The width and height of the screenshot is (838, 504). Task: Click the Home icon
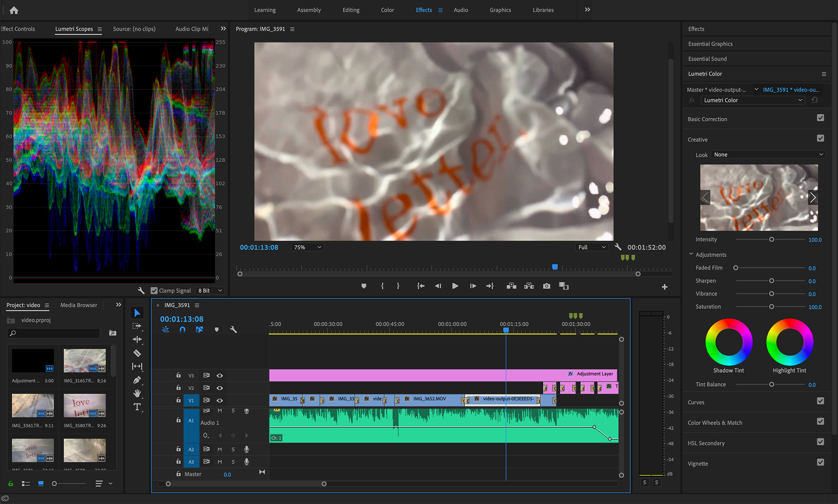[14, 10]
